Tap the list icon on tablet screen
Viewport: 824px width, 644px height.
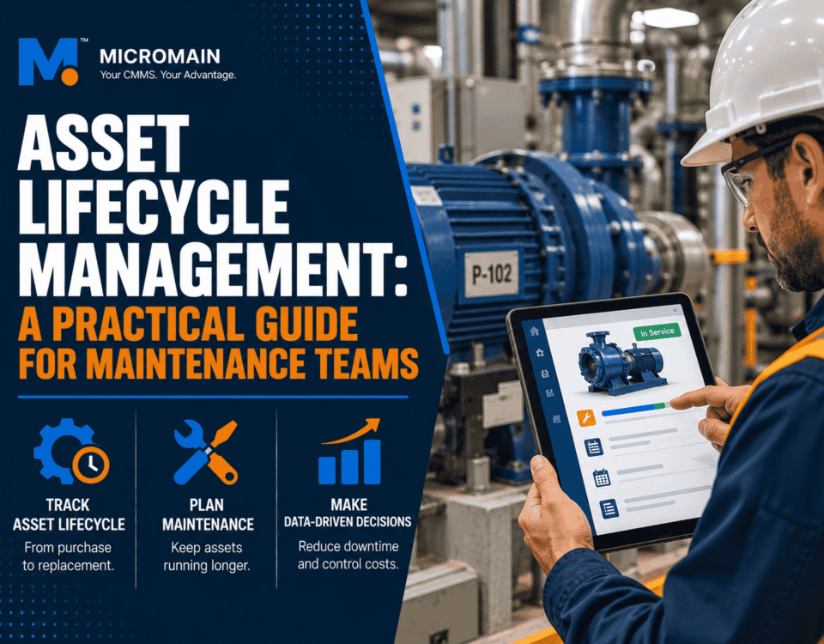[609, 509]
